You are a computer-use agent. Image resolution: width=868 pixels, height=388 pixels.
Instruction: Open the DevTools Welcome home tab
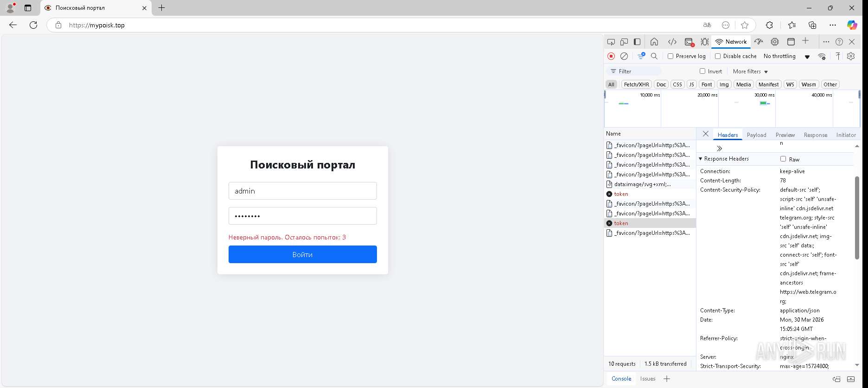point(654,42)
